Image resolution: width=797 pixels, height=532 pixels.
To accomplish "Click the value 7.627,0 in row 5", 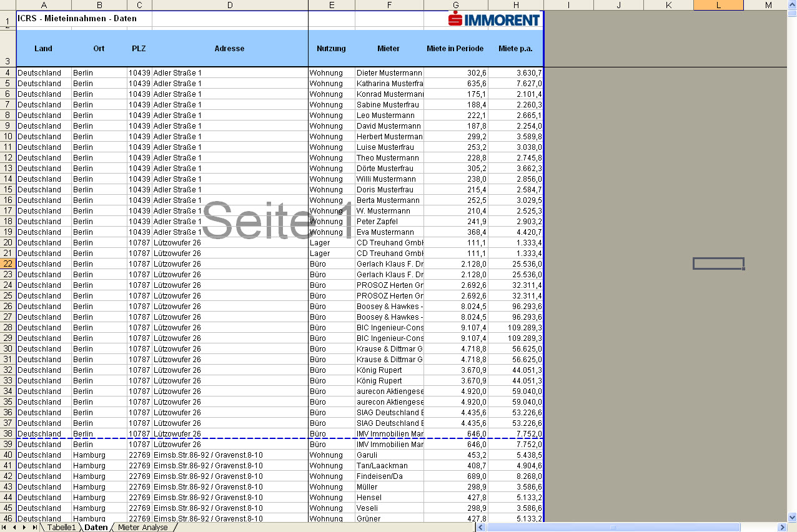I will [516, 84].
